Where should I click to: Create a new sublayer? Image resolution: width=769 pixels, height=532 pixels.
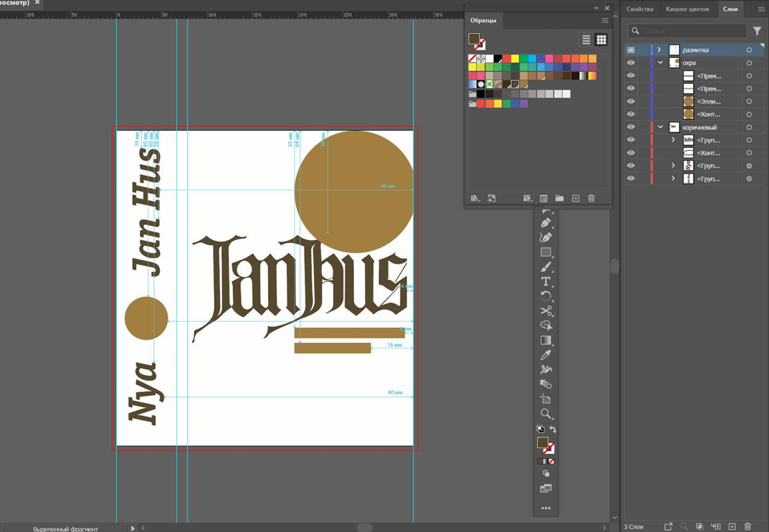pos(716,527)
